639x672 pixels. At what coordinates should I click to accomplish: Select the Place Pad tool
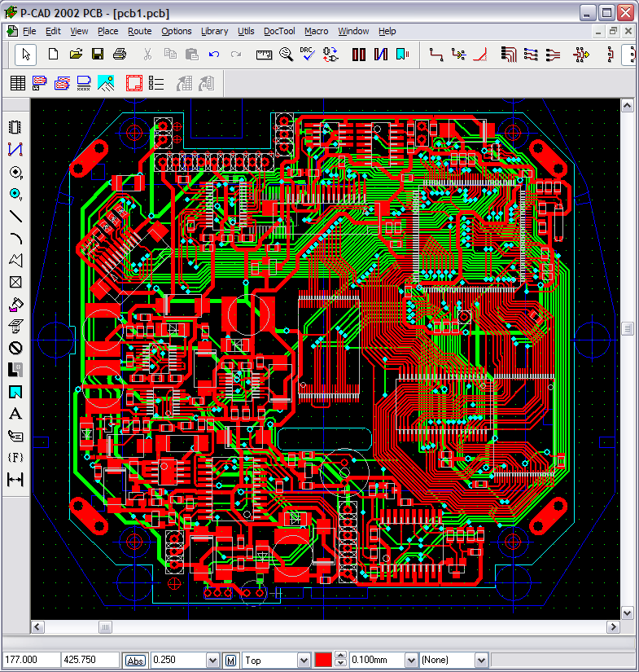pyautogui.click(x=15, y=171)
